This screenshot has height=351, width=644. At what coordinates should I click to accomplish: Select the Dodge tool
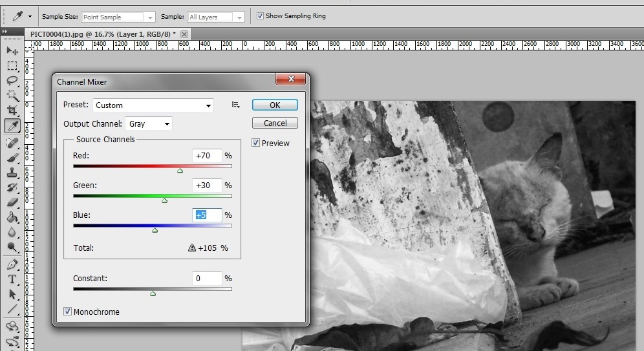click(12, 247)
